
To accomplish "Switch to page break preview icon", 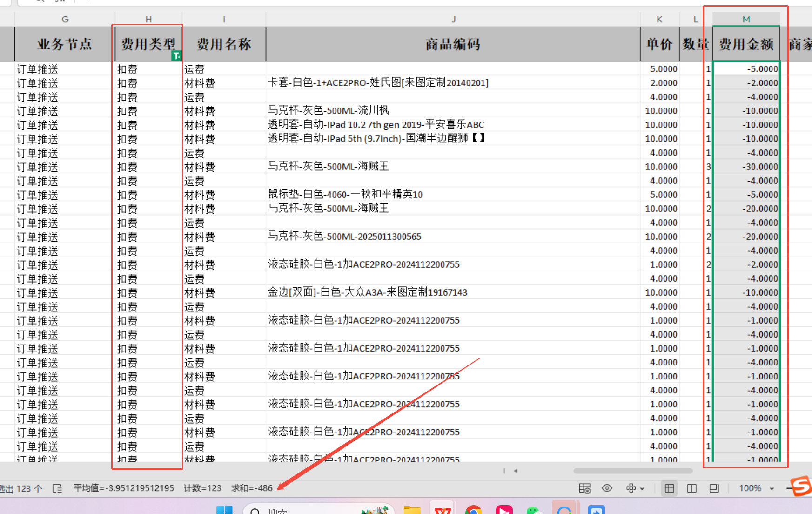I will [x=691, y=488].
